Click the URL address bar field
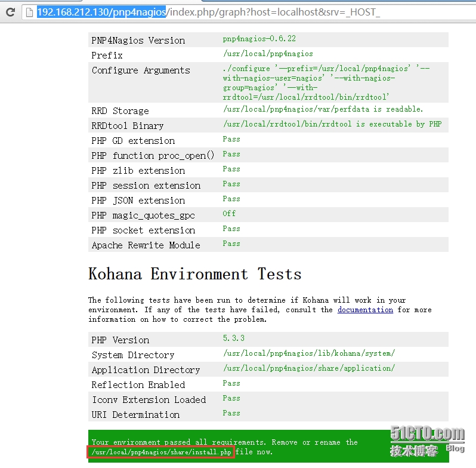 click(249, 12)
